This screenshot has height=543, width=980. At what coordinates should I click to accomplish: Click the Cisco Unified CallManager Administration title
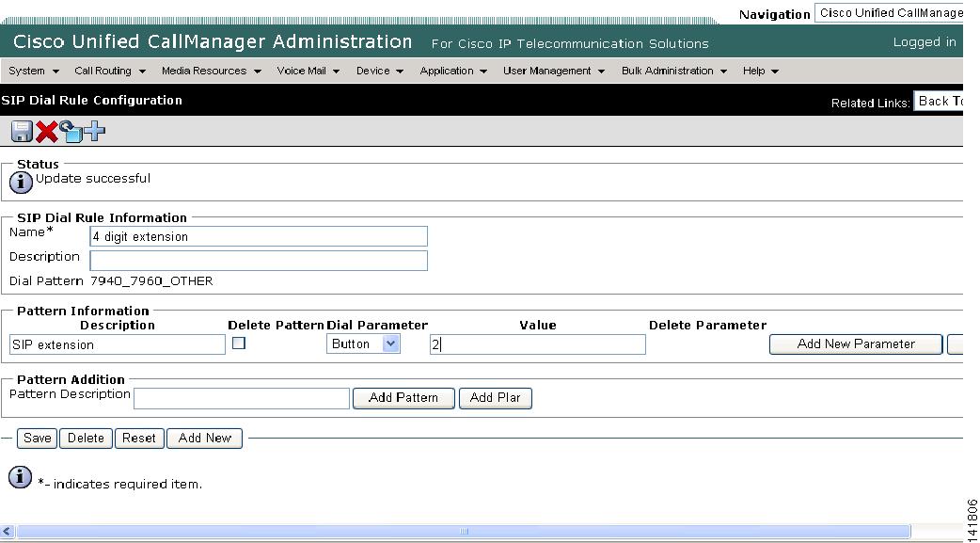tap(213, 42)
